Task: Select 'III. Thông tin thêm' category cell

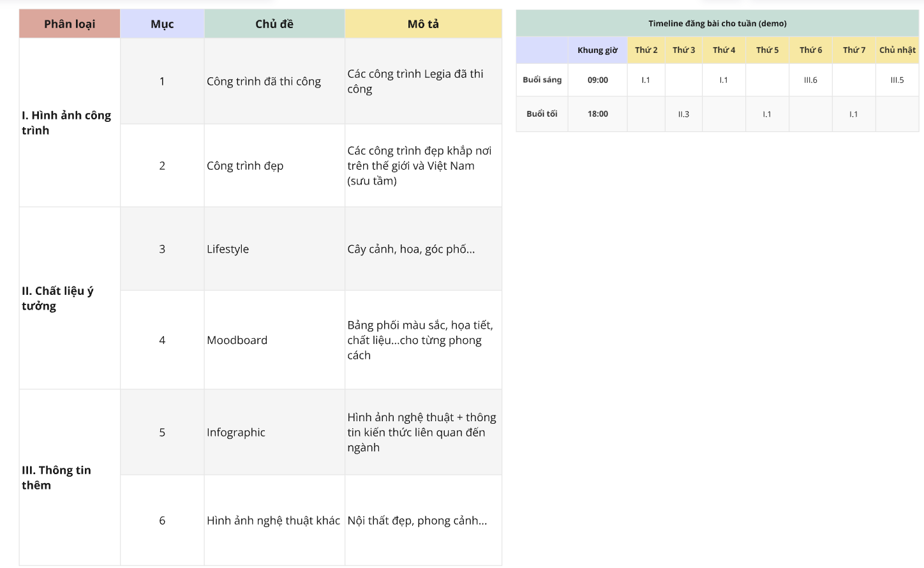Action: [70, 477]
